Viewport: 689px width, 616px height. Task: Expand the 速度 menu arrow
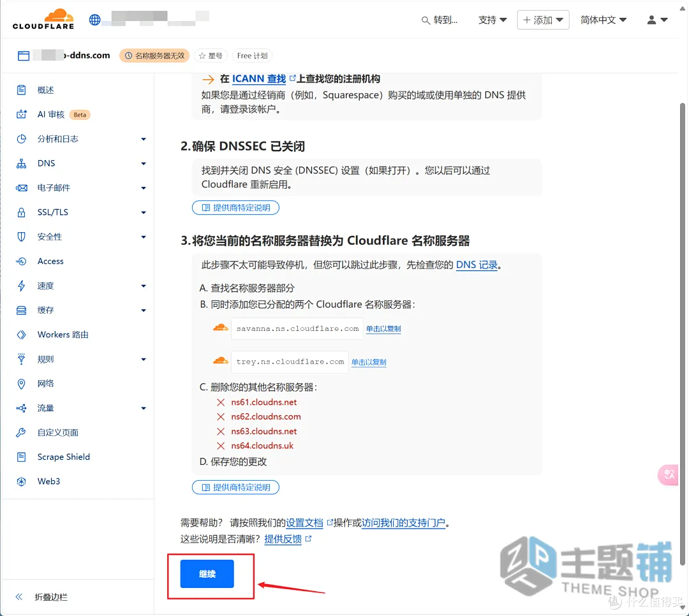pos(144,286)
